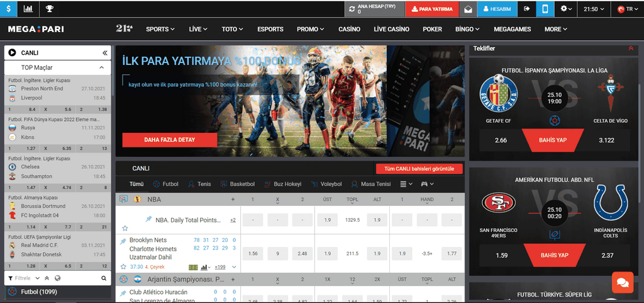Open the live chat bubble icon

(x=622, y=282)
